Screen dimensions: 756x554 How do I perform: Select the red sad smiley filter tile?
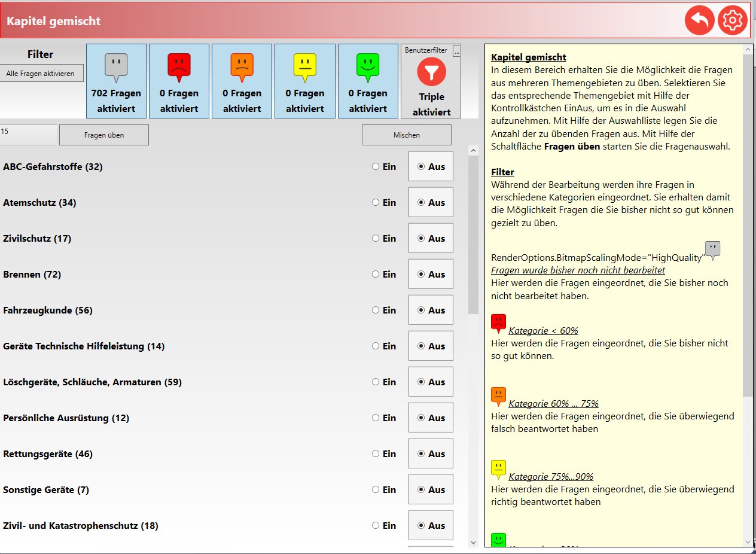point(179,81)
